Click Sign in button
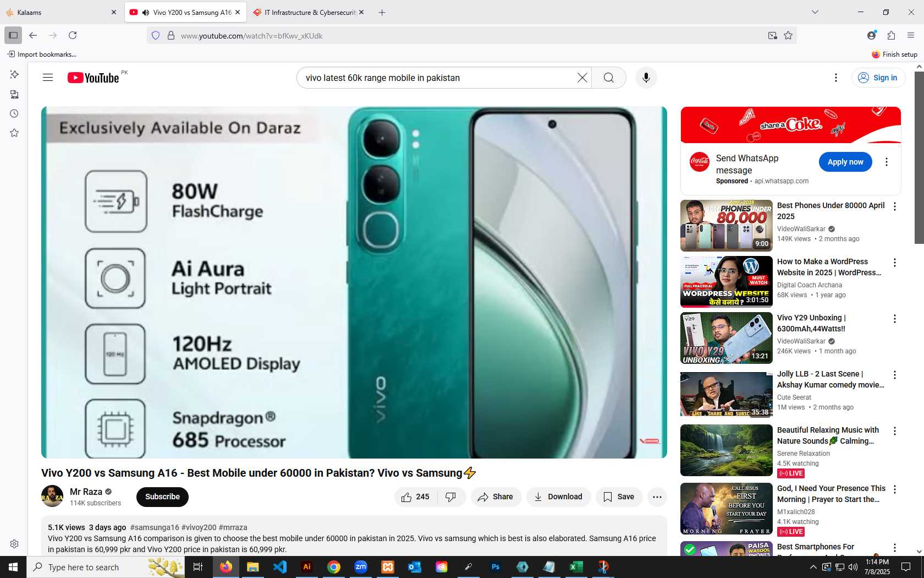 pyautogui.click(x=878, y=78)
